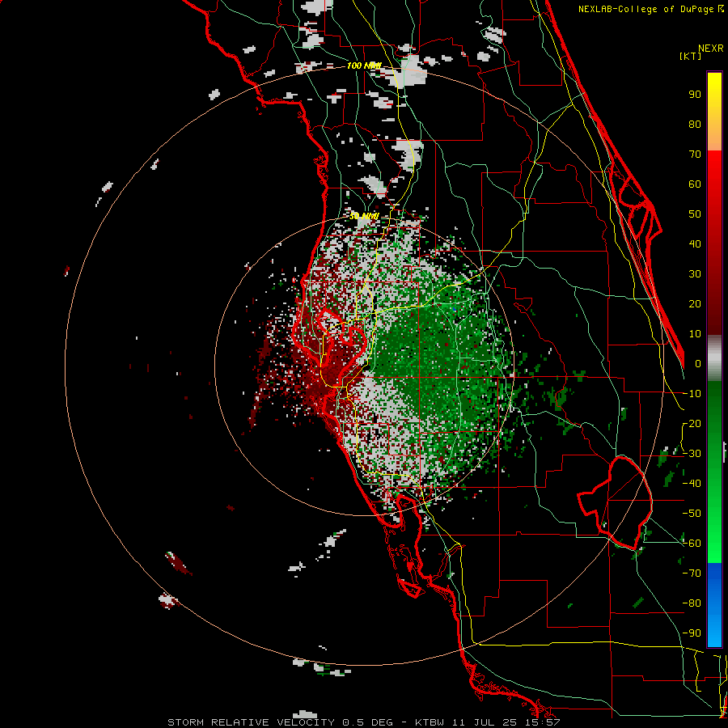Select the -70 knot legend label
The height and width of the screenshot is (728, 728).
click(x=692, y=574)
